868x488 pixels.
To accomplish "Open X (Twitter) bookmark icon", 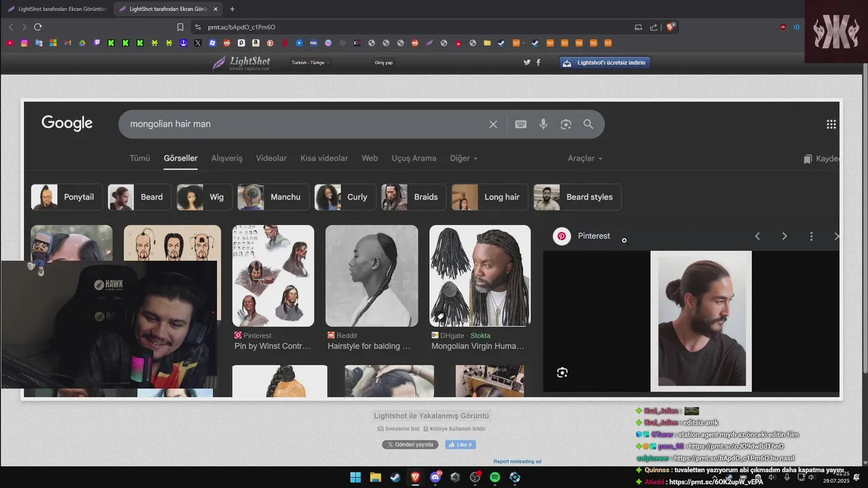I will [x=197, y=43].
